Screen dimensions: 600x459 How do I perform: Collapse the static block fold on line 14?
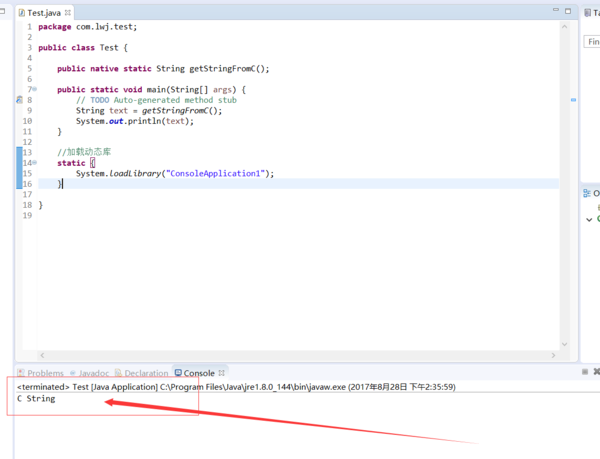[35, 163]
